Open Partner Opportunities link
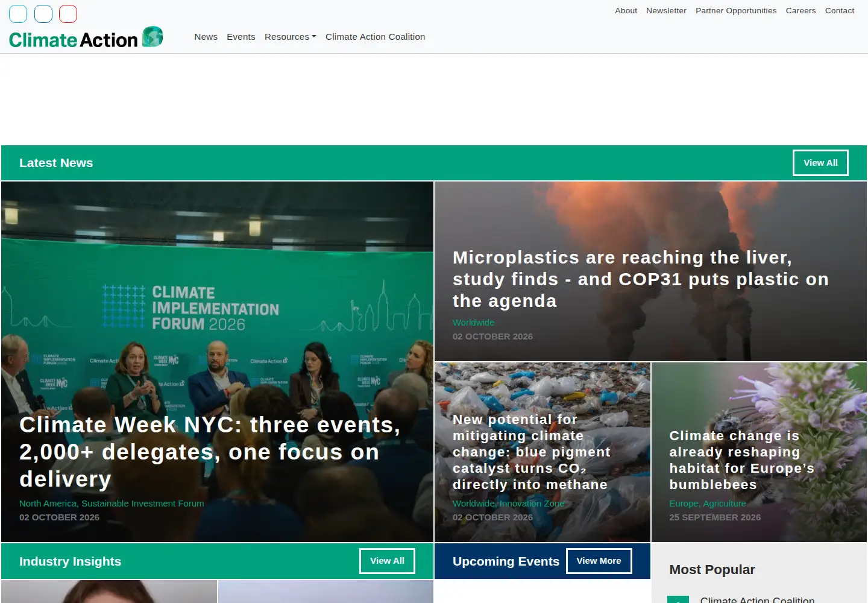The width and height of the screenshot is (868, 603). (736, 11)
